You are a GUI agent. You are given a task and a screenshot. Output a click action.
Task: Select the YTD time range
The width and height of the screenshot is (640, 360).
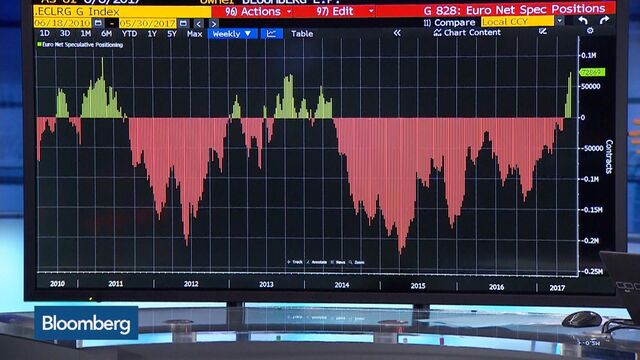point(129,34)
